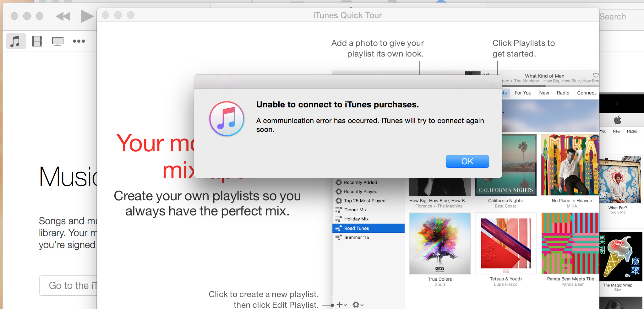The image size is (644, 309).
Task: Open the Music library icon in iTunes toolbar
Action: click(16, 41)
